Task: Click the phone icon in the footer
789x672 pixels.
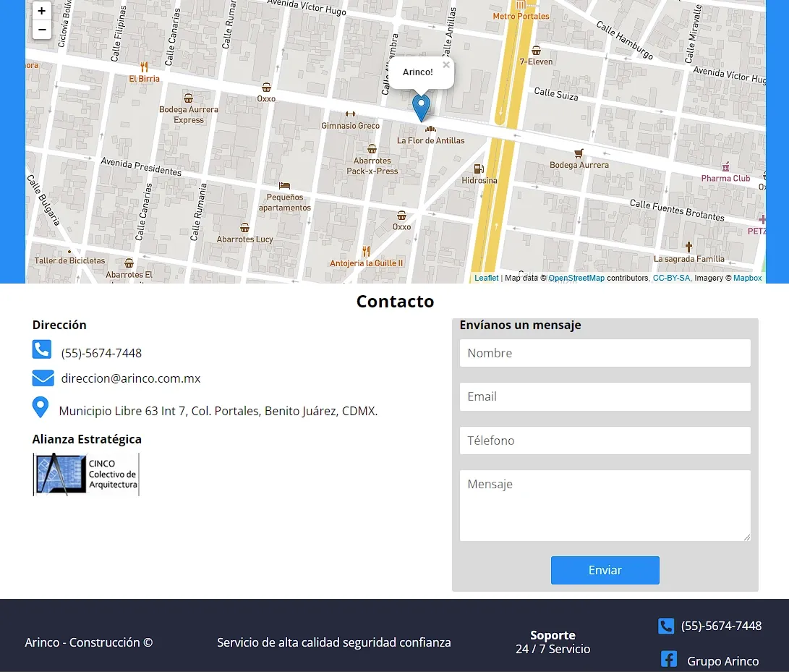Action: click(665, 626)
